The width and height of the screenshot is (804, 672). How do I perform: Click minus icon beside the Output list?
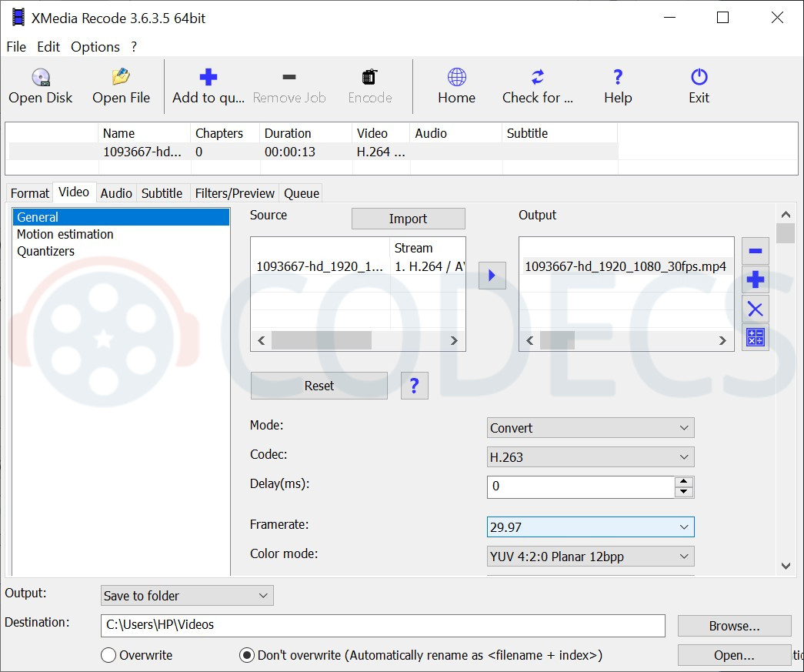[756, 251]
